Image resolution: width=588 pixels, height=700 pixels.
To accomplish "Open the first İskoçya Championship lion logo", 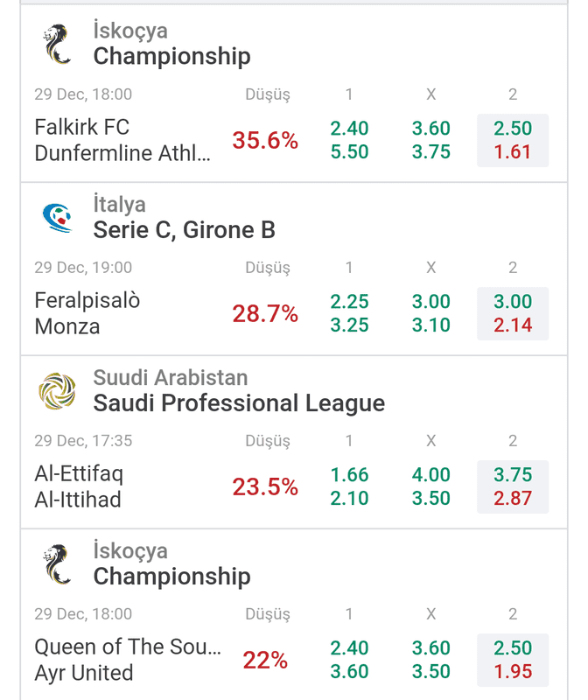I will (57, 44).
